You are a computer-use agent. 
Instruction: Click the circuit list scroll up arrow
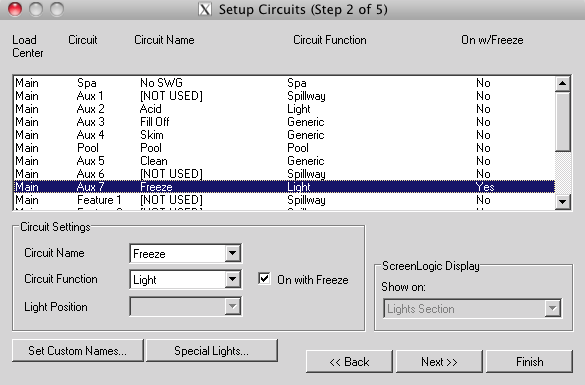pyautogui.click(x=563, y=84)
